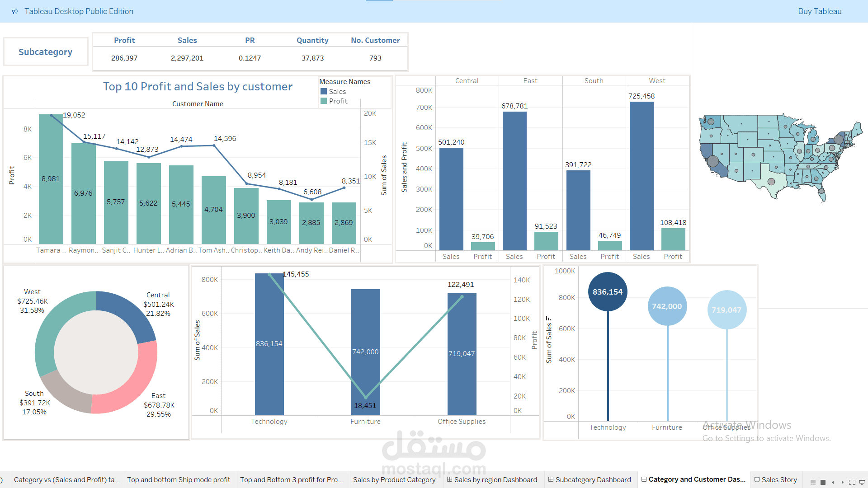Click the Subcategory navigation button
868x488 pixels.
pos(45,52)
